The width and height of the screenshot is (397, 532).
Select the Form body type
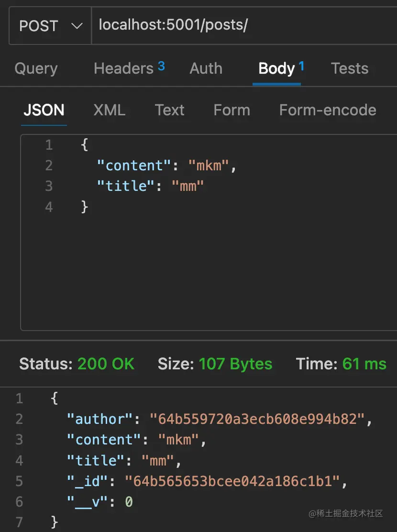pos(232,110)
